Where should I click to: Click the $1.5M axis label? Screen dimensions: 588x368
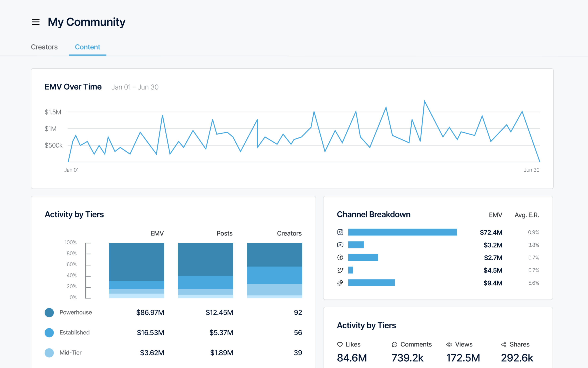pos(53,112)
